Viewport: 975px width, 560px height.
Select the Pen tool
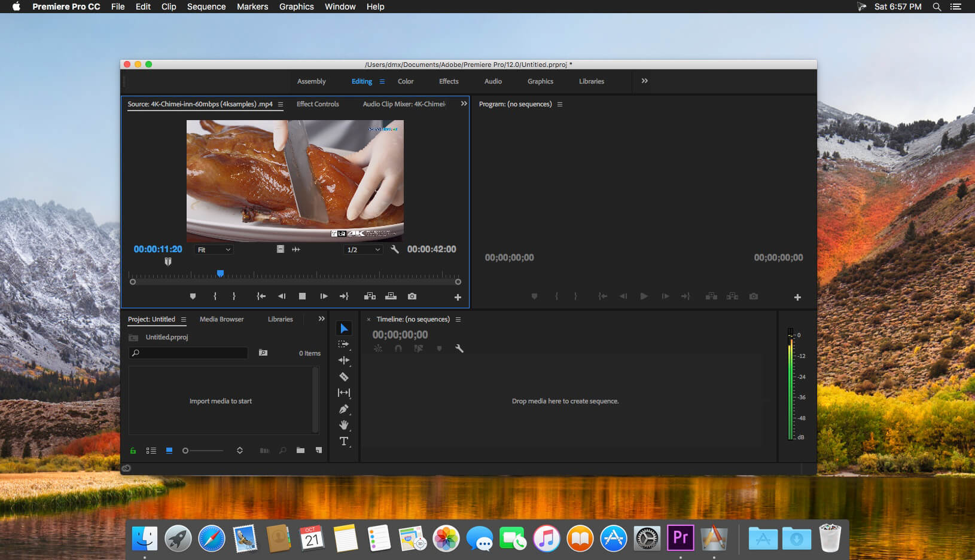pos(344,409)
